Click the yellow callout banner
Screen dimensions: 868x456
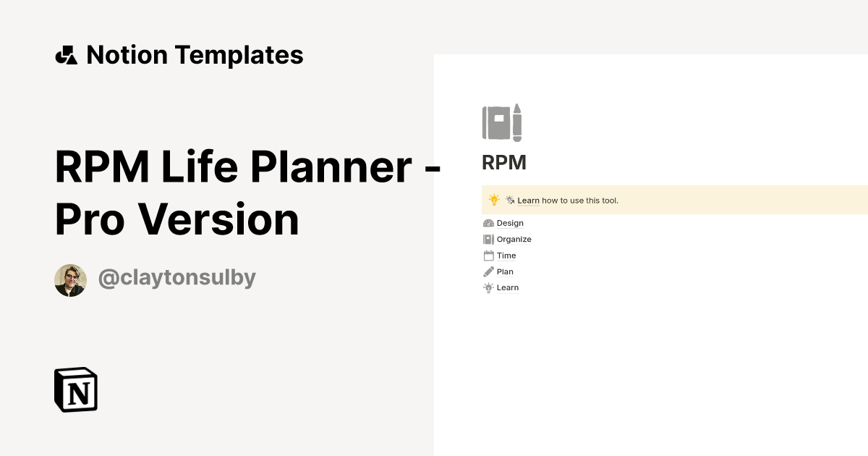coord(673,199)
